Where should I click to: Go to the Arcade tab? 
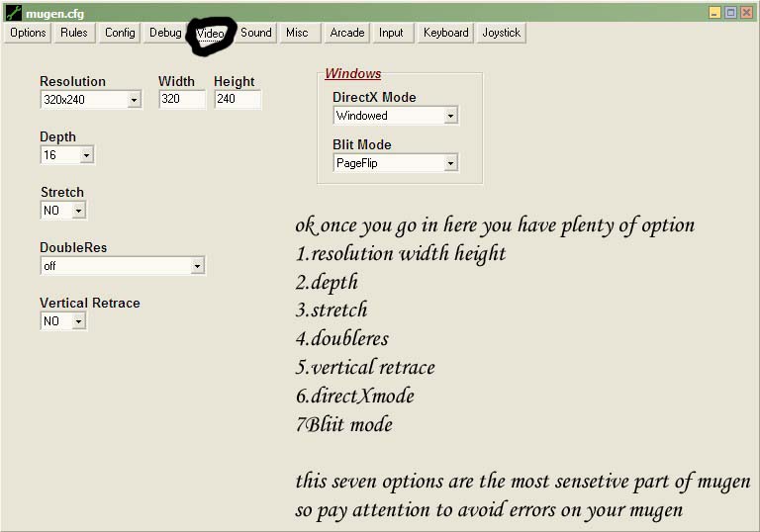pyautogui.click(x=347, y=33)
